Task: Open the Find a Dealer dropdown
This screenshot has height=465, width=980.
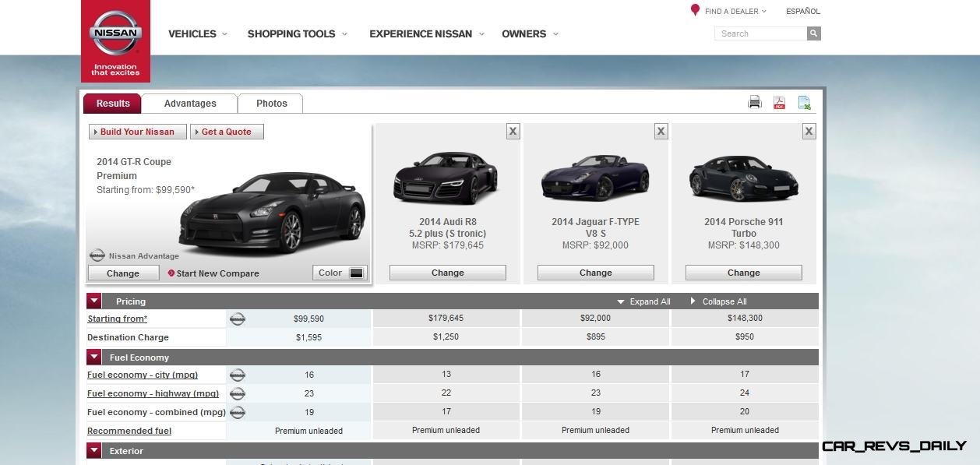Action: tap(735, 12)
